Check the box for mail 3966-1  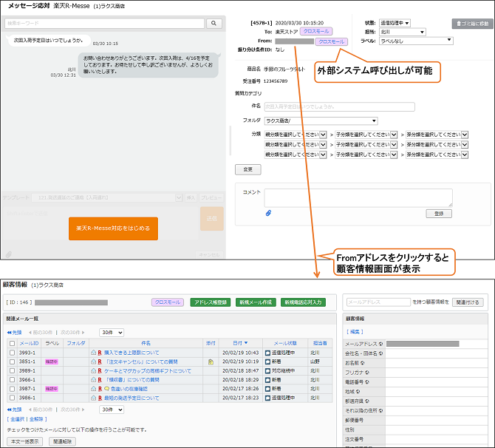coord(12,380)
